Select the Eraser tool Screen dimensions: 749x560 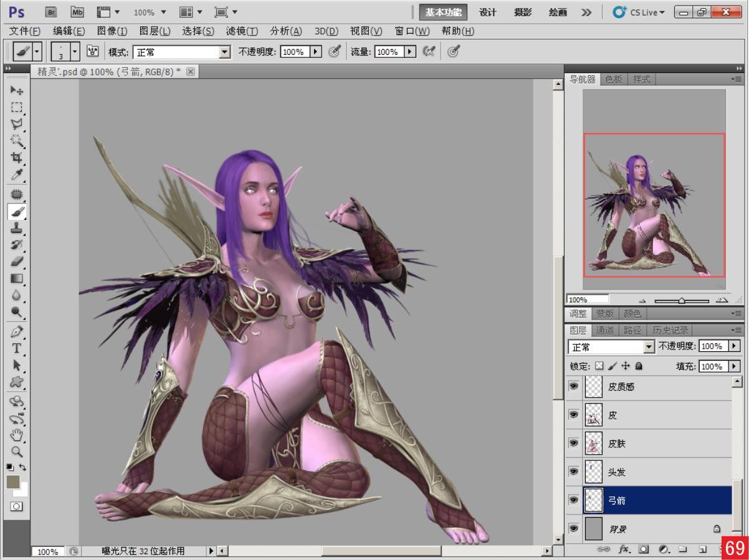[17, 262]
